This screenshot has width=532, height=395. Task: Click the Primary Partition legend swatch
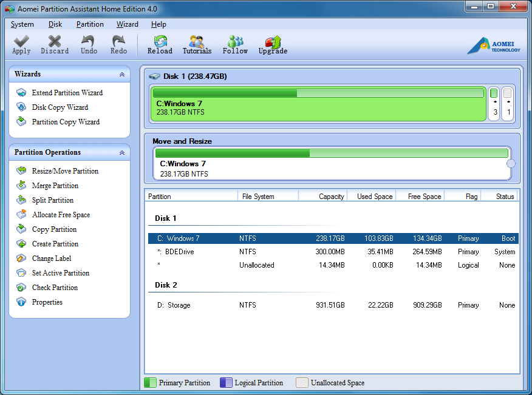click(150, 382)
